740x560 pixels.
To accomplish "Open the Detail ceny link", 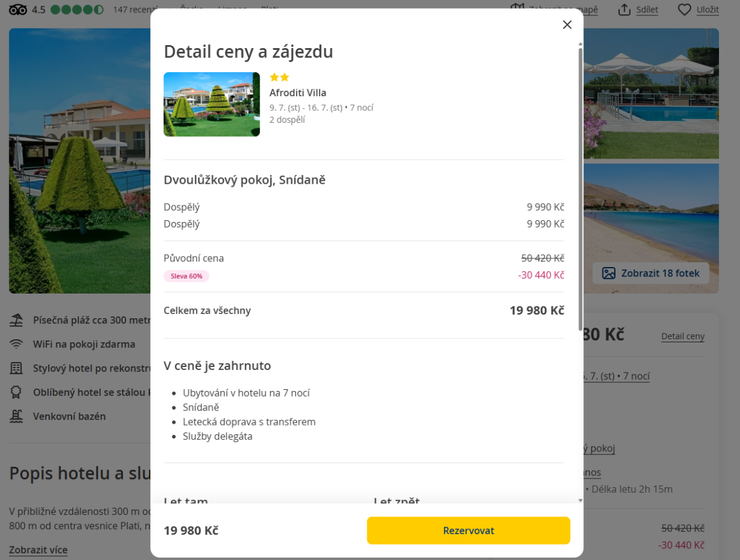I will click(x=683, y=337).
